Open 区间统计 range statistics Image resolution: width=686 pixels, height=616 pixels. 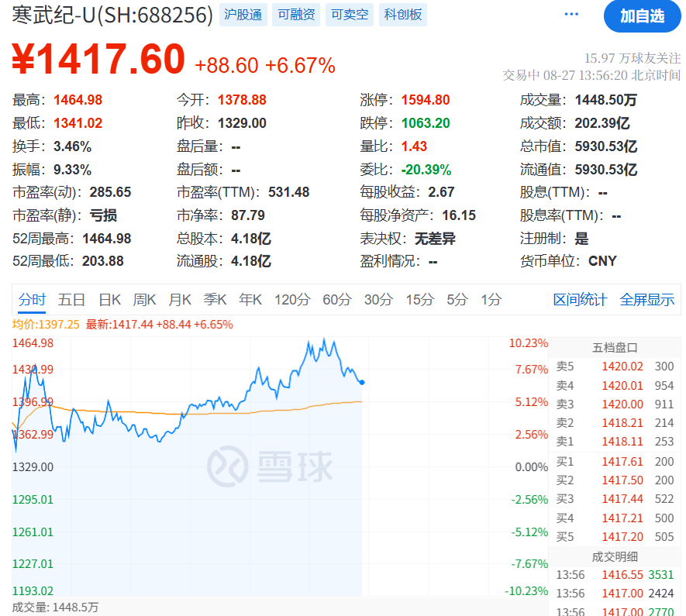580,300
